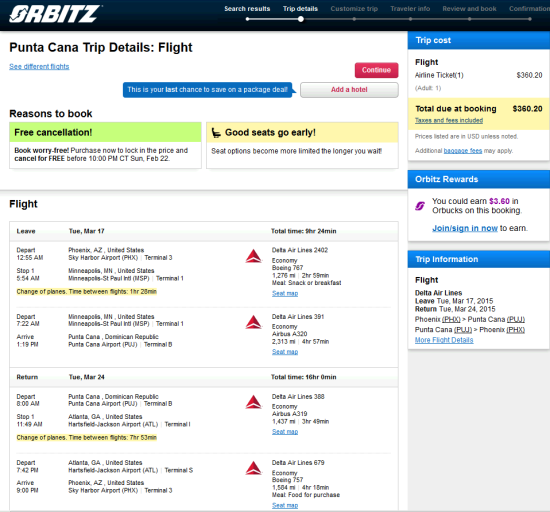Click the Orbitz logo
Image resolution: width=550 pixels, height=512 pixels.
click(55, 14)
